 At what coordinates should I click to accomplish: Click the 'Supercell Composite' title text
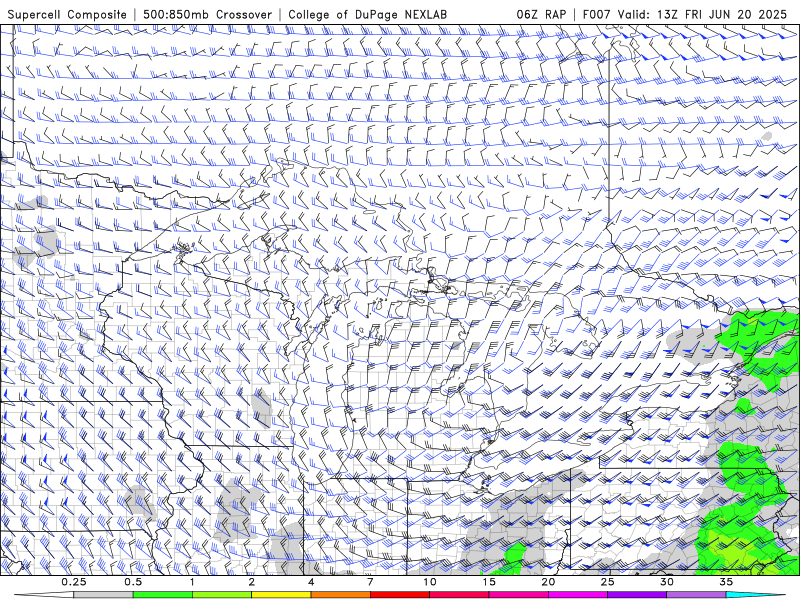point(67,15)
